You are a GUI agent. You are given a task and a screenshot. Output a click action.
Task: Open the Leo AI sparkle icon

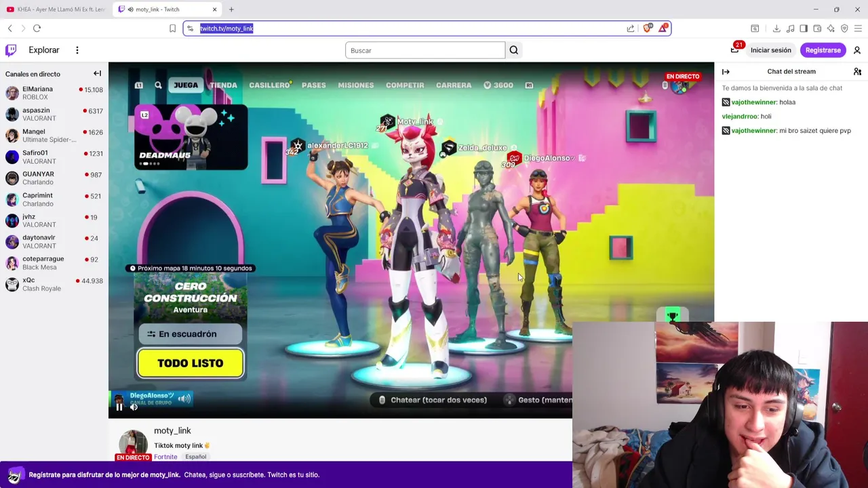[x=831, y=28]
